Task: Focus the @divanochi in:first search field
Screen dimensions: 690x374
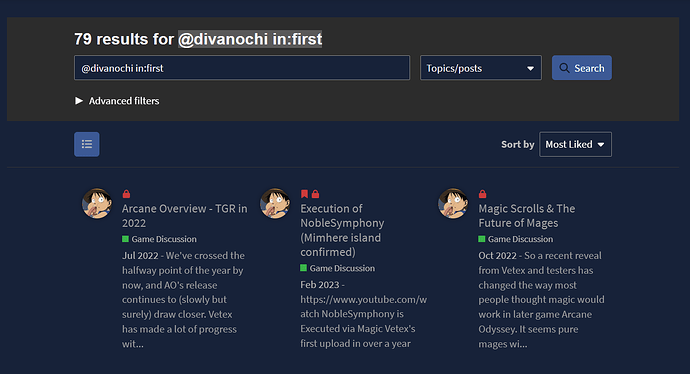Action: pos(242,68)
